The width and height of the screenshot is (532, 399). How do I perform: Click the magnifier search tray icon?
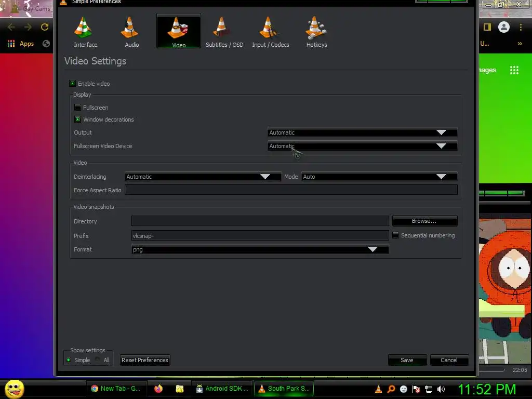[391, 389]
